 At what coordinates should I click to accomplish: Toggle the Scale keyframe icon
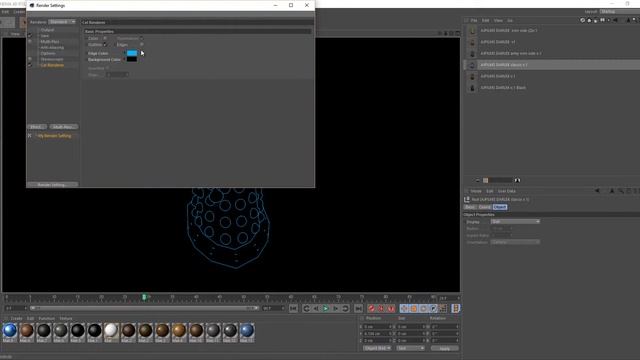pyautogui.click(x=413, y=309)
